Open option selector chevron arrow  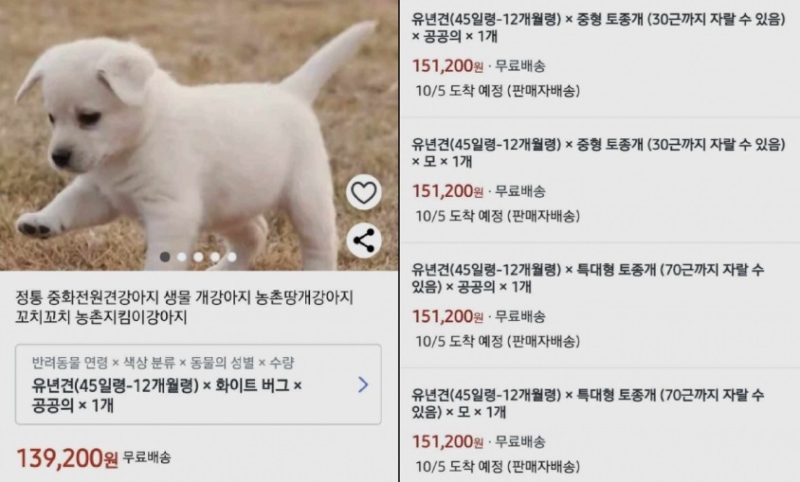click(363, 385)
